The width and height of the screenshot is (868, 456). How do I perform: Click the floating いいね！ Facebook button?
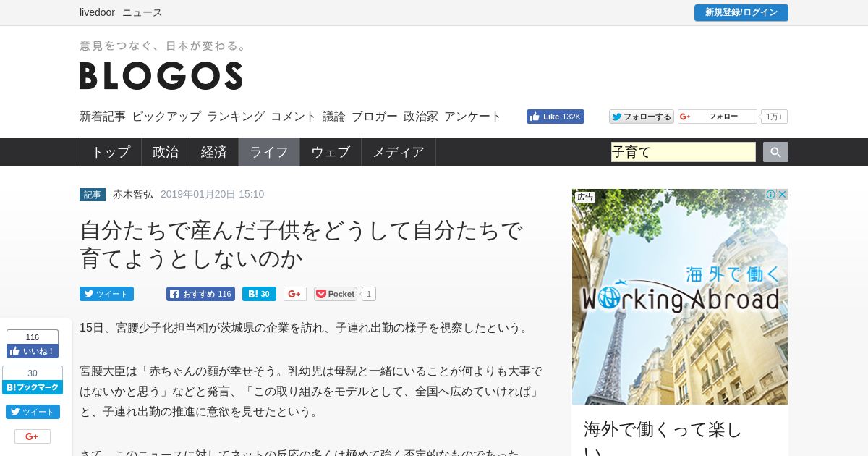point(33,351)
